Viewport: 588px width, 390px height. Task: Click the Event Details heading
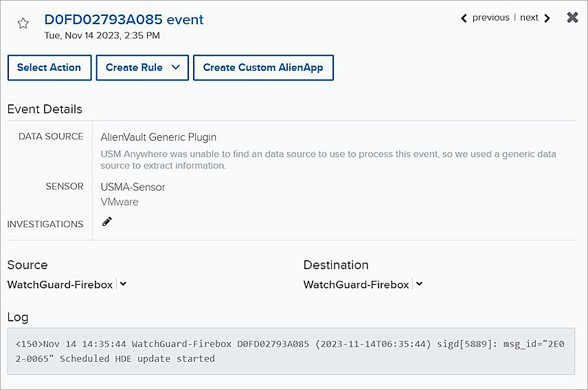(45, 109)
